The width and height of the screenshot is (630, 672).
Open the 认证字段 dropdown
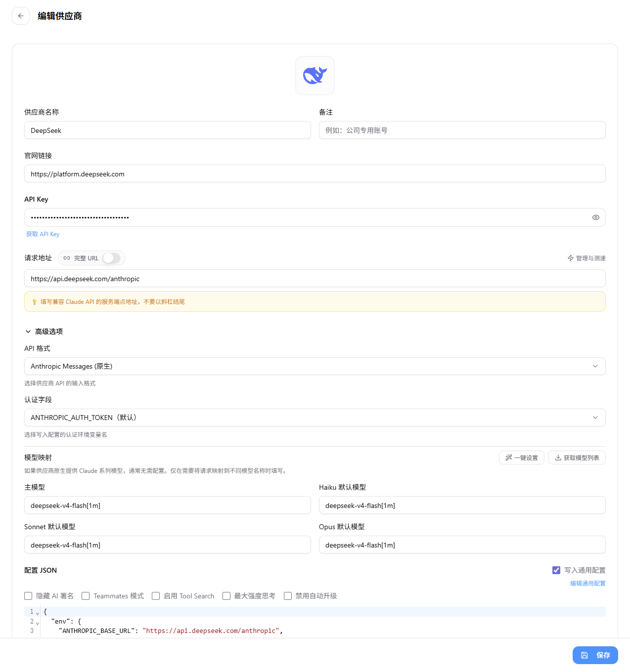[315, 418]
